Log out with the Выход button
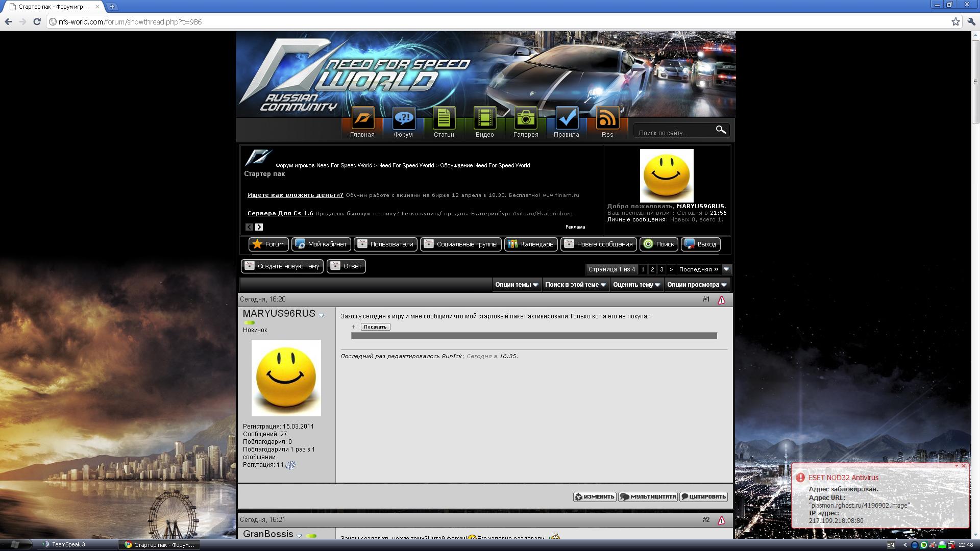This screenshot has height=551, width=980. [x=701, y=244]
